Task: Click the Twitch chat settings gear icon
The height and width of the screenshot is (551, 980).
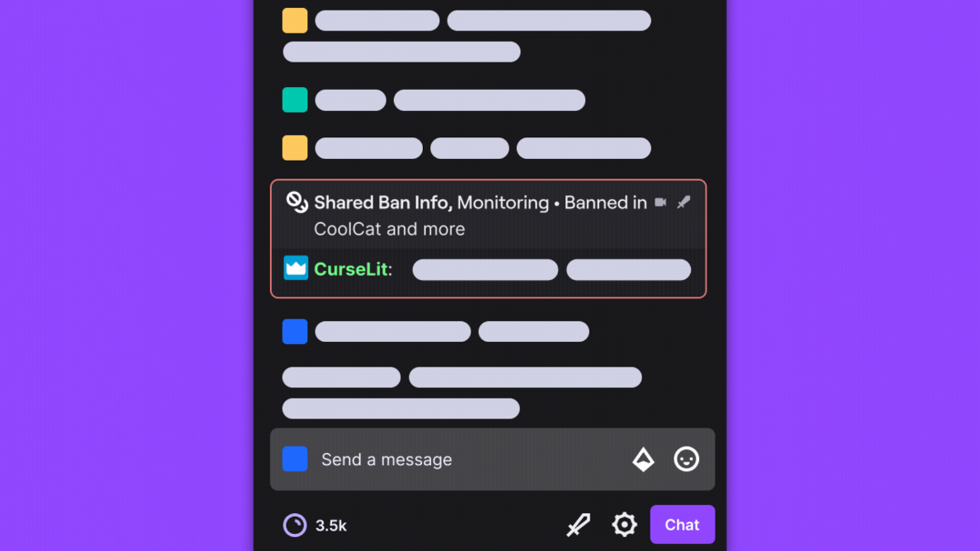Action: [x=625, y=525]
